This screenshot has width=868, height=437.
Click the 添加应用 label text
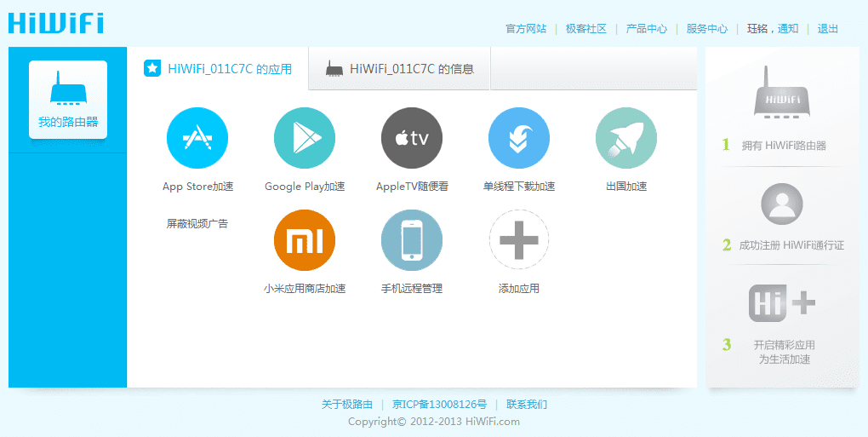tap(519, 289)
